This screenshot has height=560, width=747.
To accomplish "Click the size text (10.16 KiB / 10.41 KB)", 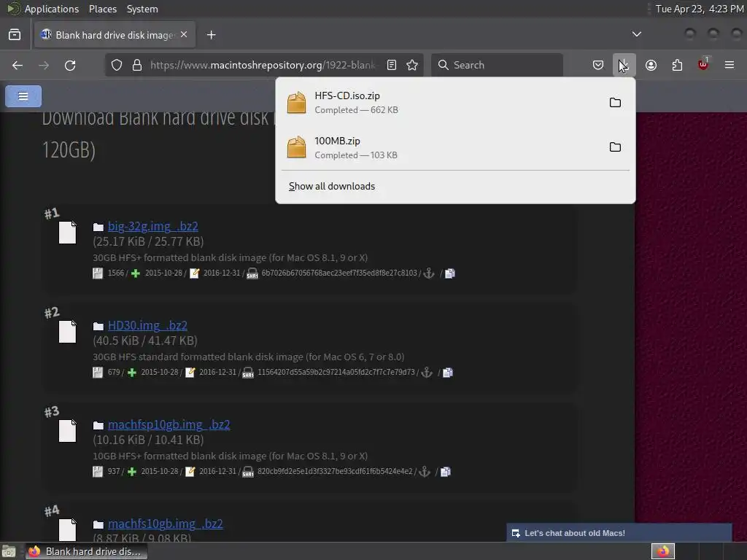I will 148,440.
